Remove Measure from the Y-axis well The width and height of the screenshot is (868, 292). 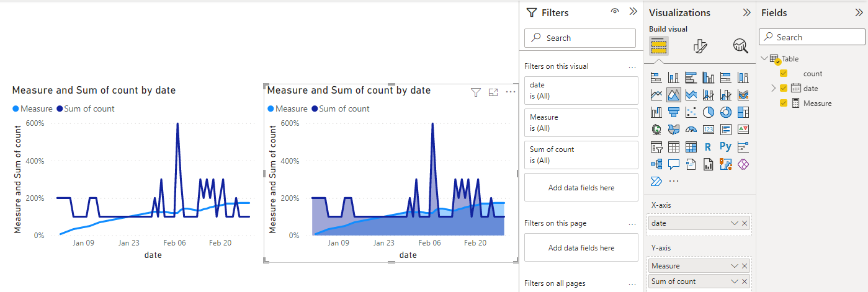tap(745, 266)
